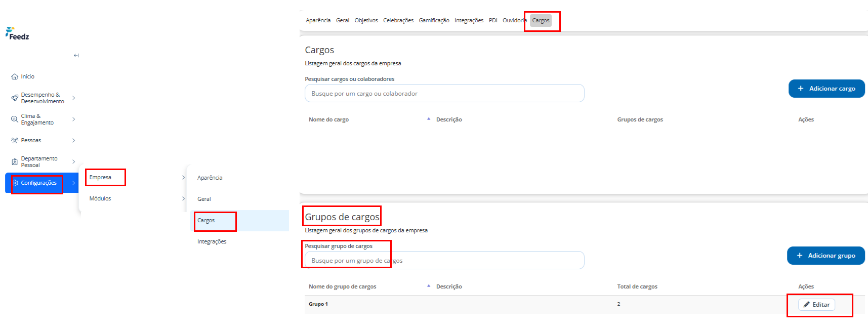Expand Clima & Engajamento submenu chevron
The height and width of the screenshot is (331, 868).
74,119
